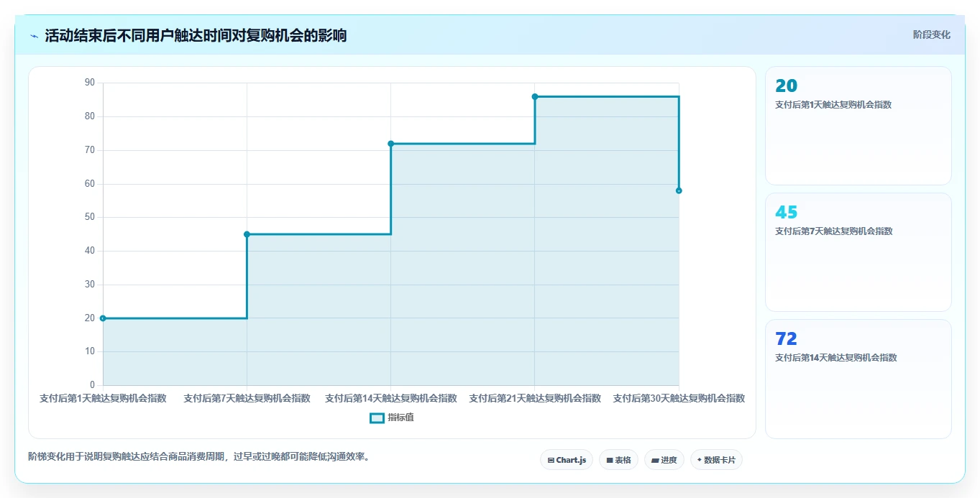
Task: Click the 数据卡片 sparkle icon
Action: point(700,460)
